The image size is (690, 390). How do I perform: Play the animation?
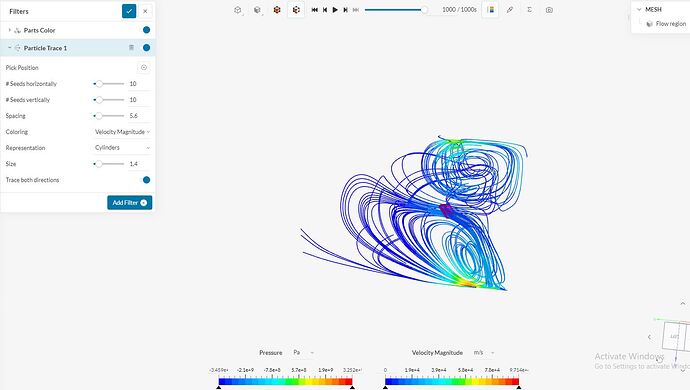click(335, 10)
